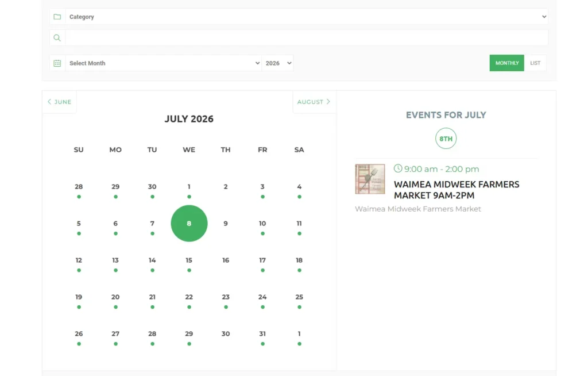Select July 31 on the calendar
This screenshot has width=588, height=376.
[x=262, y=334]
